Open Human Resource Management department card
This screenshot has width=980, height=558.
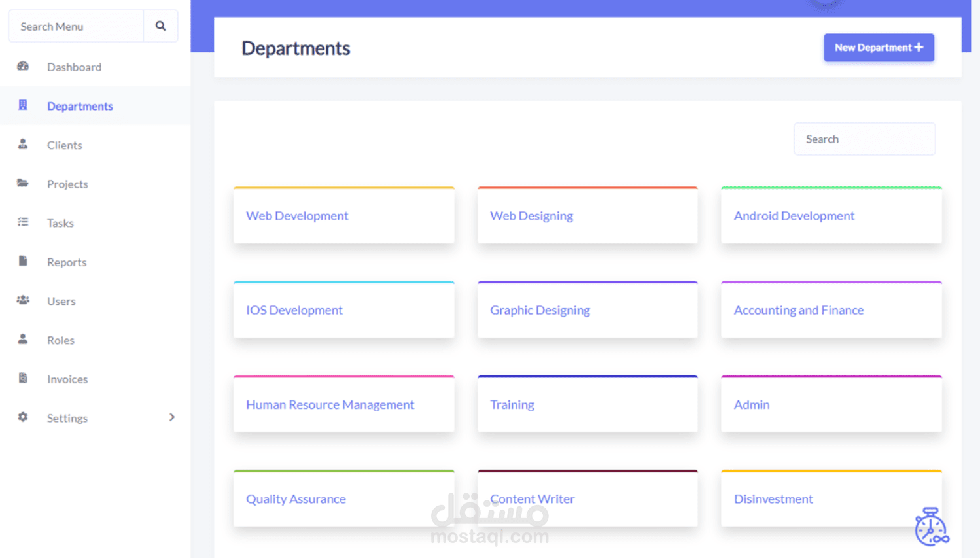coord(343,404)
